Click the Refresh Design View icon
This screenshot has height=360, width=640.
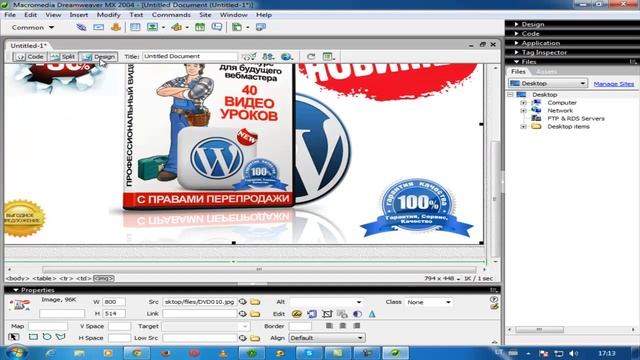click(311, 56)
